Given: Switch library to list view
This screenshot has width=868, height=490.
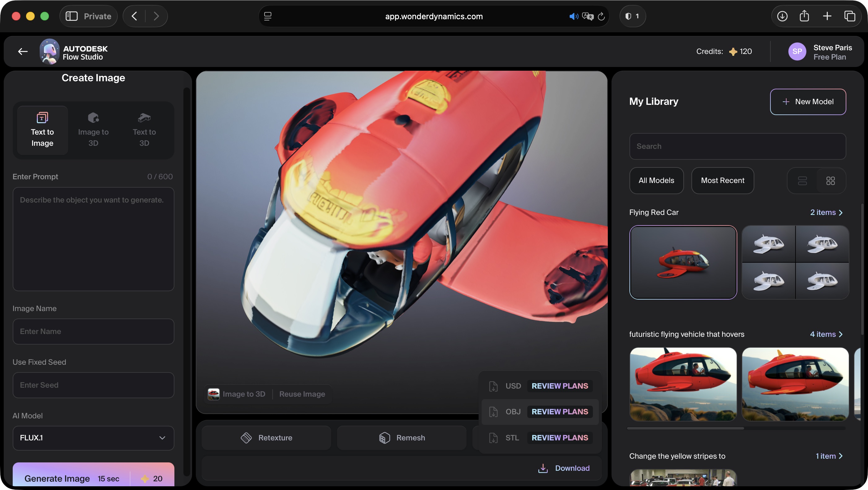Looking at the screenshot, I should (803, 181).
